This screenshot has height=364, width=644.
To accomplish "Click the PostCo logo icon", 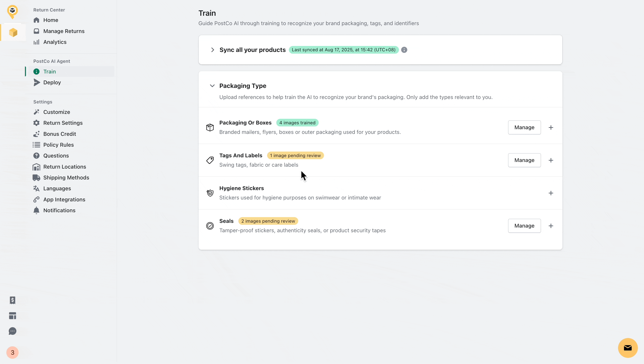I will click(12, 11).
